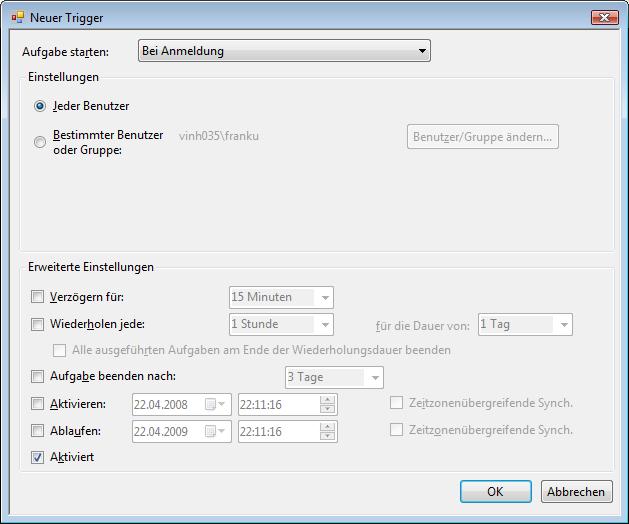Click the vinh035\franku user text
The width and height of the screenshot is (629, 524).
(x=219, y=136)
